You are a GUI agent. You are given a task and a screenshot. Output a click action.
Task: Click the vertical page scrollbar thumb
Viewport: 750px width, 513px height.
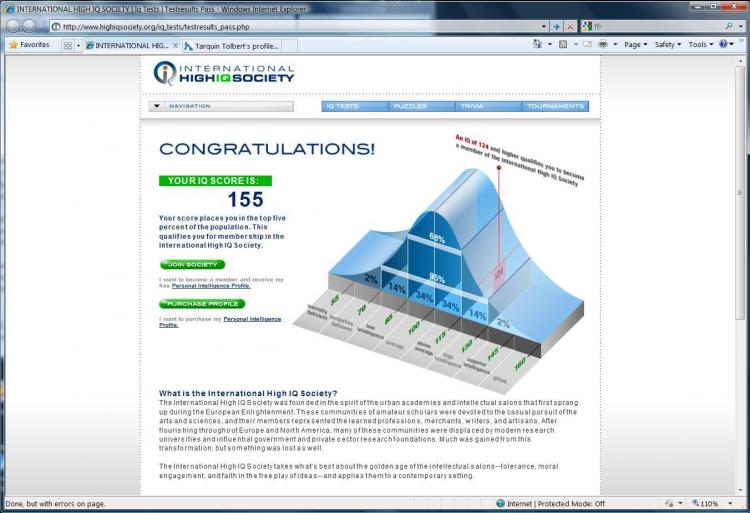point(740,193)
